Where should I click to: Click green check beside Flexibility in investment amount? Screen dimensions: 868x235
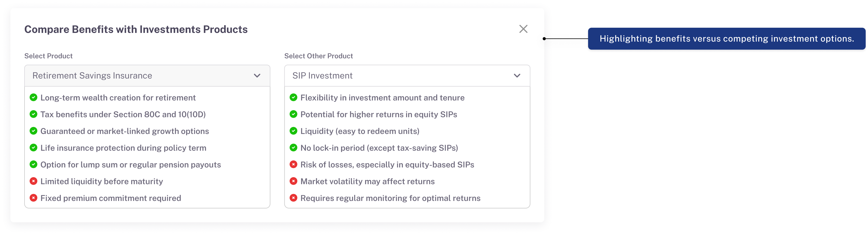click(294, 97)
